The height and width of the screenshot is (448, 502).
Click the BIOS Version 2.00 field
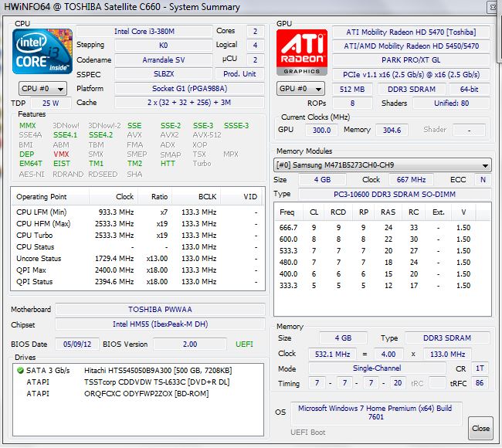(190, 344)
